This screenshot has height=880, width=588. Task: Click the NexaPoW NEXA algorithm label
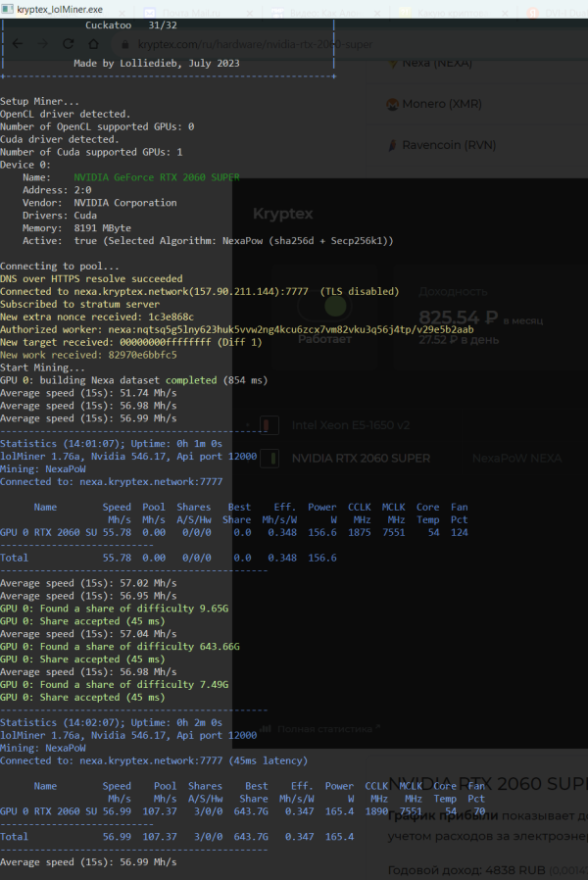point(516,459)
